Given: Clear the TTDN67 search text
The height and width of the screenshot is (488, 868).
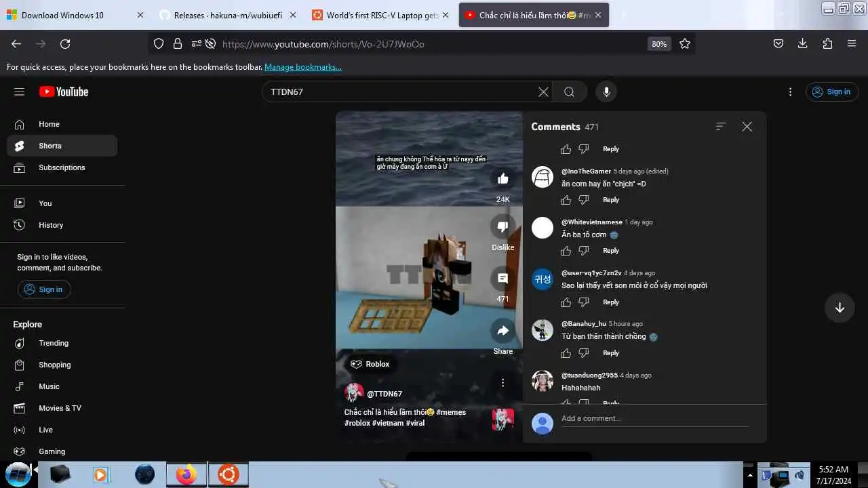Looking at the screenshot, I should coord(543,91).
